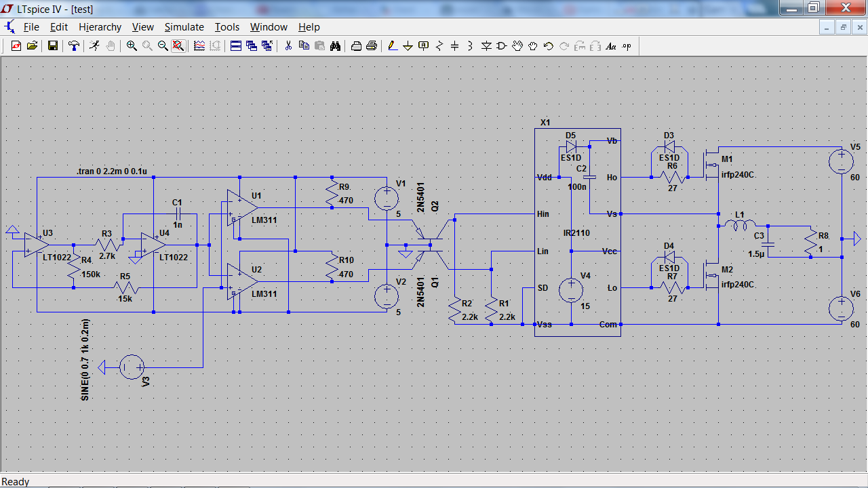This screenshot has width=868, height=488.
Task: Open the Window menu
Action: pyautogui.click(x=269, y=27)
